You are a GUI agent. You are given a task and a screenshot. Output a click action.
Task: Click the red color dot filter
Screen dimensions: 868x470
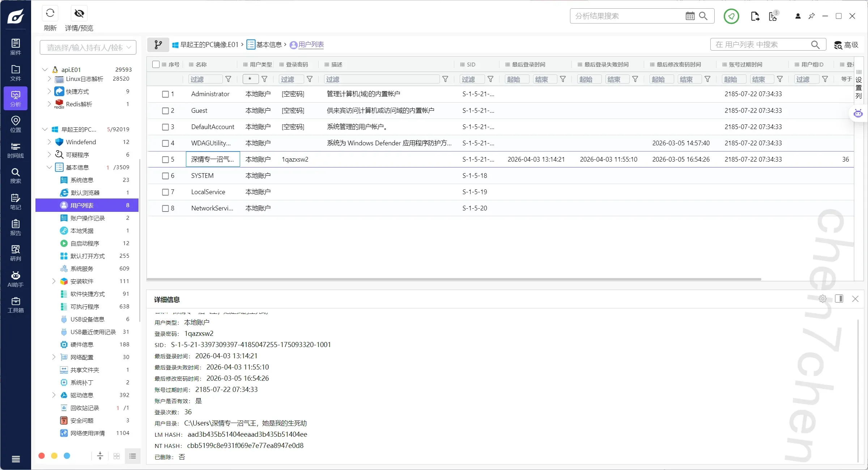tap(42, 456)
